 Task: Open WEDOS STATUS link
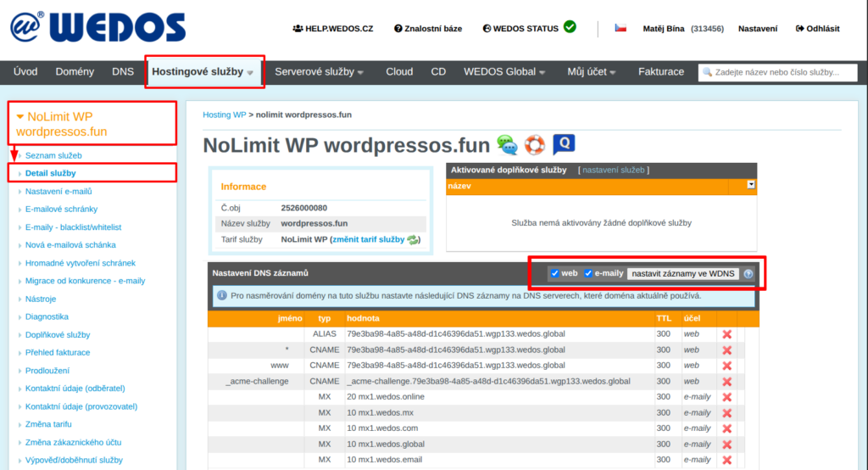[x=520, y=28]
